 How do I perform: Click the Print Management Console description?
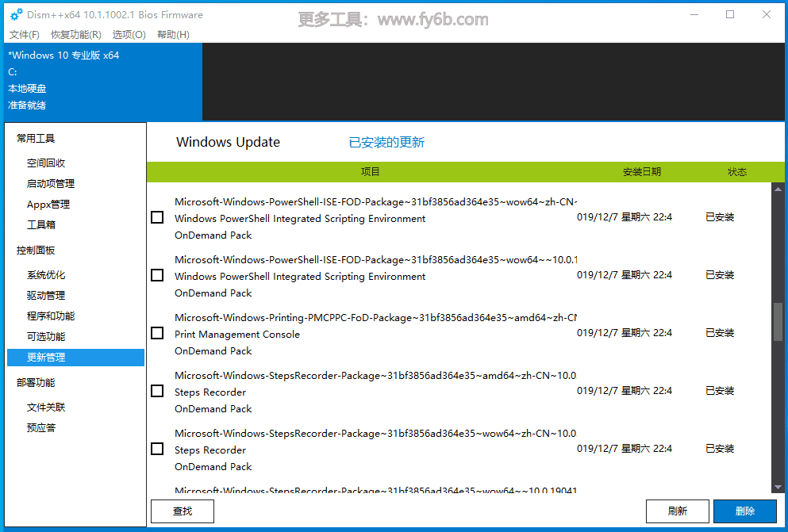point(237,335)
